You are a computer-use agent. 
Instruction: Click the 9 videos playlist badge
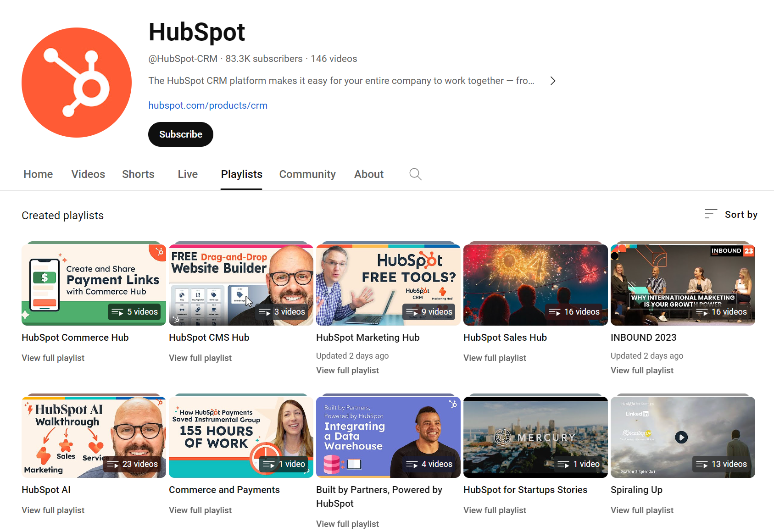(x=429, y=312)
